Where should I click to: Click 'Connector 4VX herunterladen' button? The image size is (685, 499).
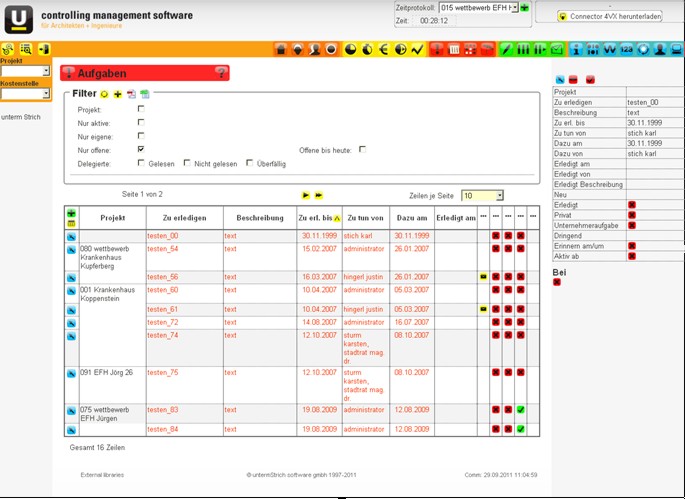point(610,17)
